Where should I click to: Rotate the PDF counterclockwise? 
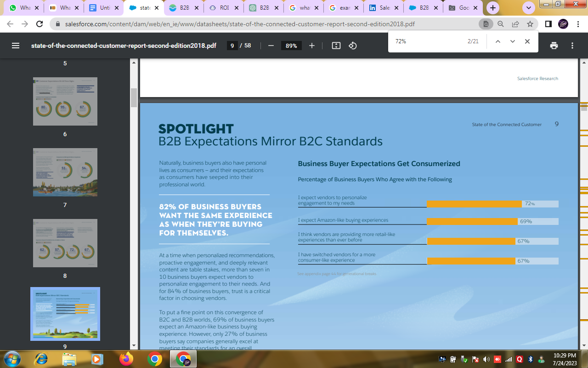click(353, 46)
